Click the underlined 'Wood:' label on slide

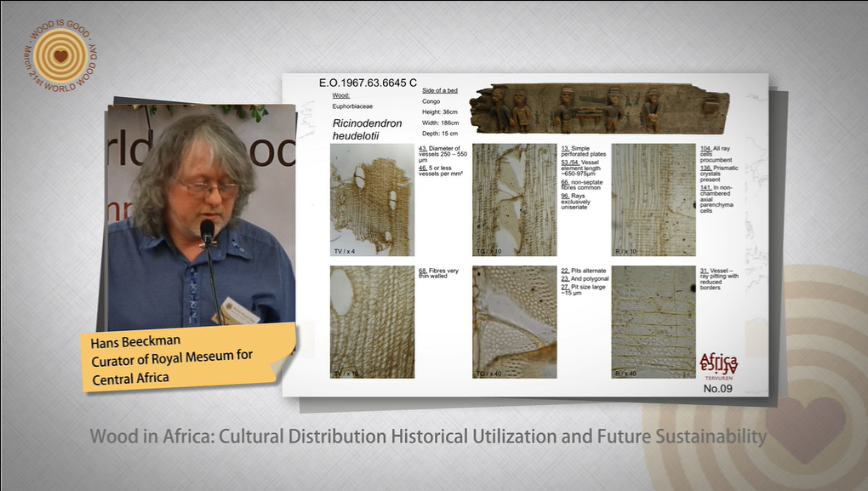pyautogui.click(x=341, y=96)
